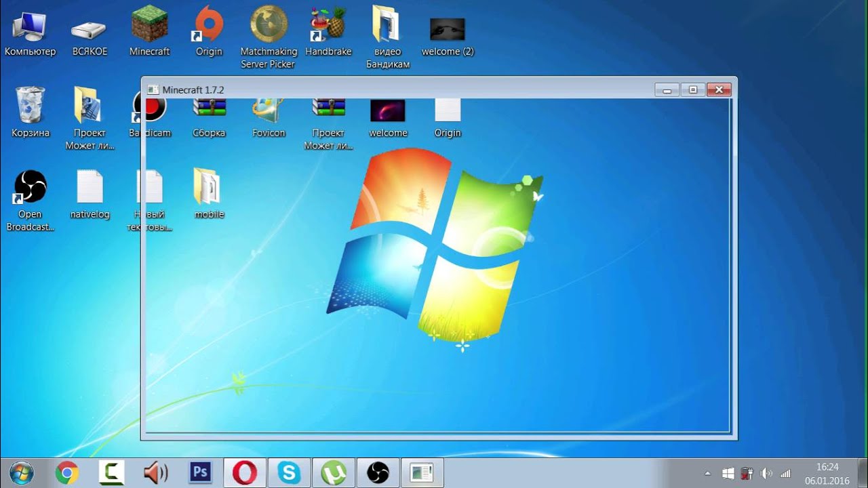
Task: Launch Photoshop from the taskbar
Action: click(x=200, y=472)
